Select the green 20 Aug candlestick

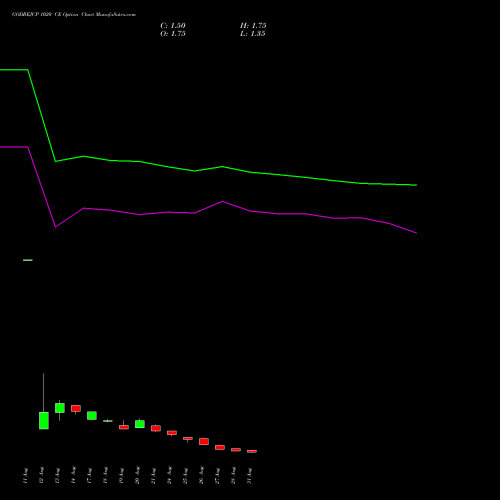(140, 424)
